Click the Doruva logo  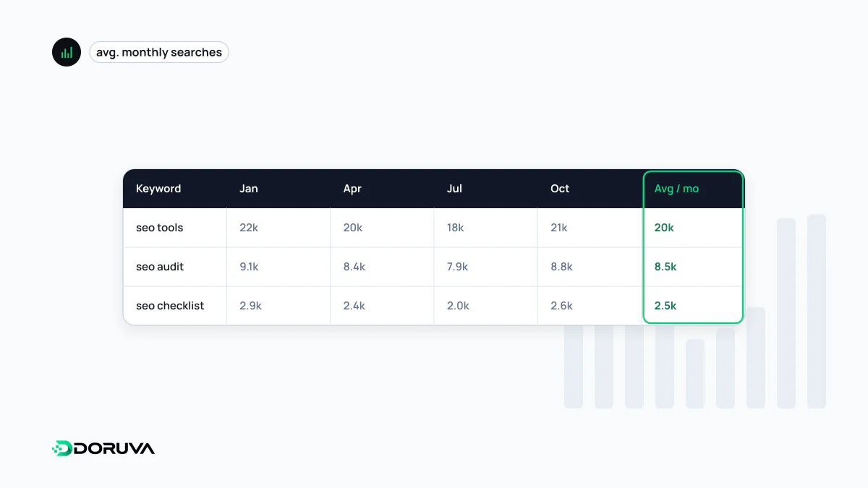[103, 448]
